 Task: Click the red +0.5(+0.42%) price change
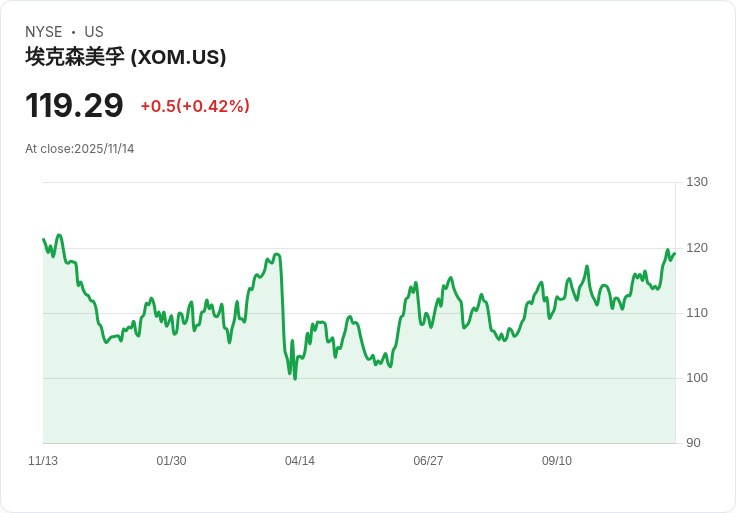click(195, 106)
